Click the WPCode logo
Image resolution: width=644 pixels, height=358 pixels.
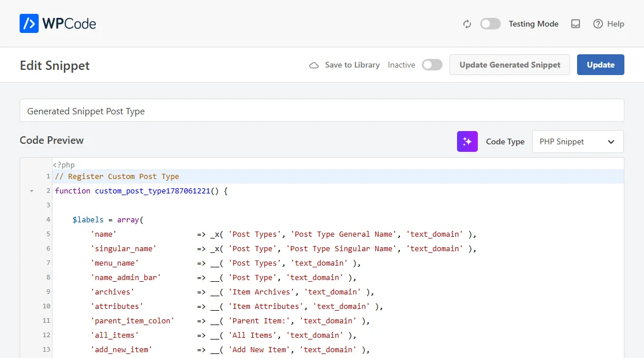click(58, 24)
